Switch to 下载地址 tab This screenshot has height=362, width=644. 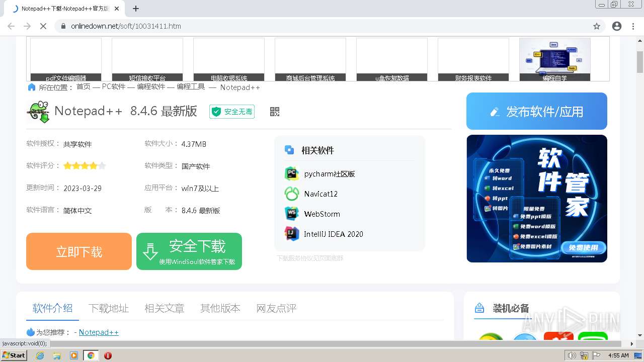pyautogui.click(x=109, y=308)
